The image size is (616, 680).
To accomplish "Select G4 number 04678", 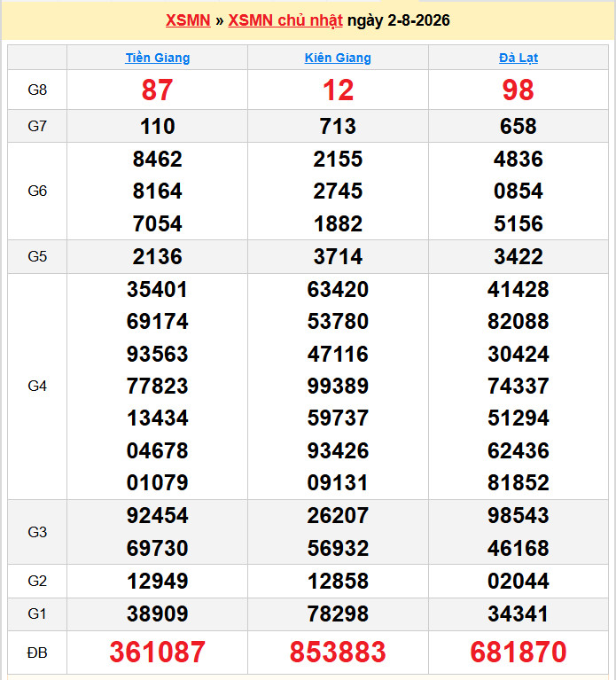I will coord(158,450).
